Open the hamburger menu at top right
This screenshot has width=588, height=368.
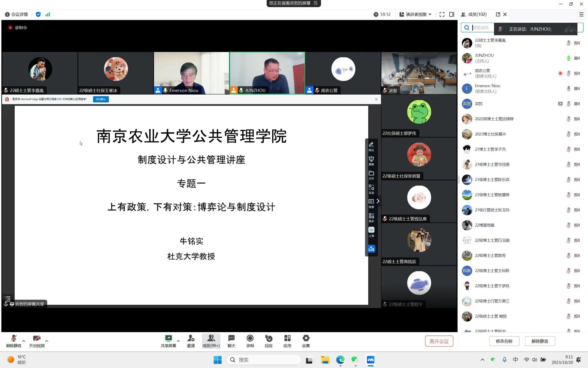(581, 14)
